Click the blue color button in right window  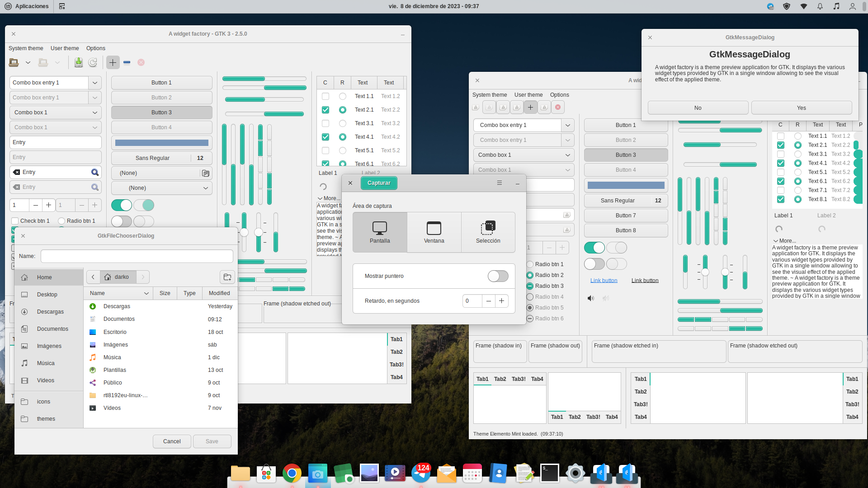pyautogui.click(x=626, y=185)
